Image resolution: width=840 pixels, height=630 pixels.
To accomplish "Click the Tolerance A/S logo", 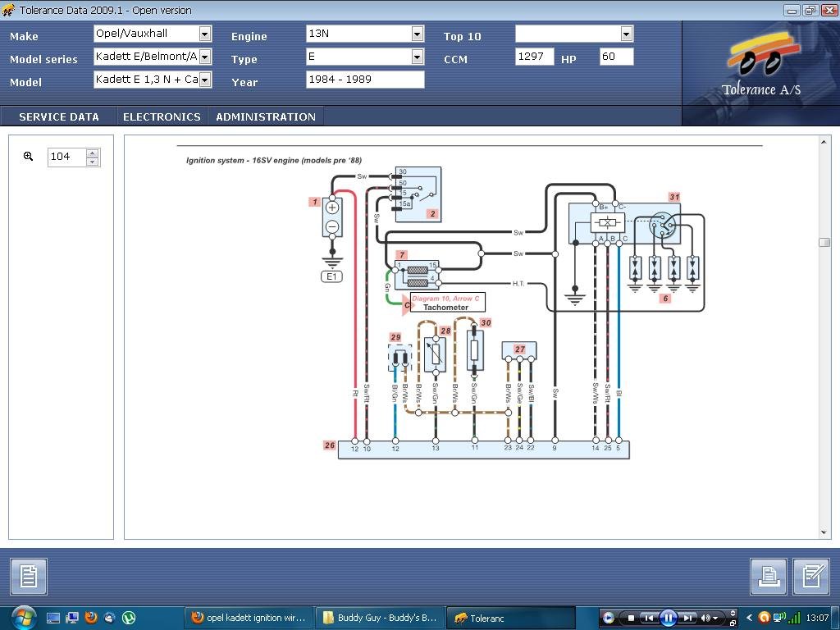I will tap(761, 64).
